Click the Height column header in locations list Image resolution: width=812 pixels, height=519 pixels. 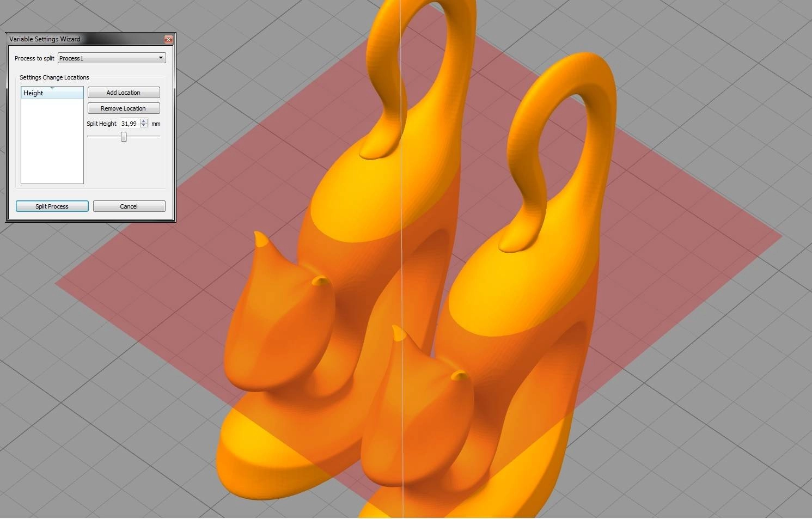[x=52, y=93]
